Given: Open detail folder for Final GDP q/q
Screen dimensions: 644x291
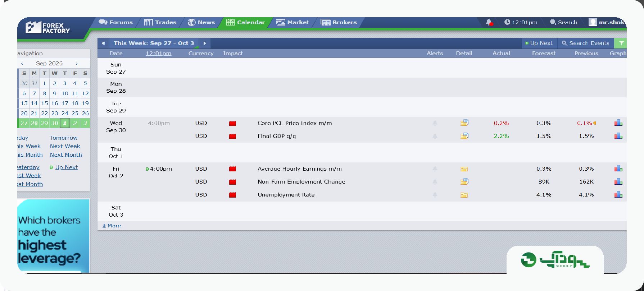Looking at the screenshot, I should (464, 136).
